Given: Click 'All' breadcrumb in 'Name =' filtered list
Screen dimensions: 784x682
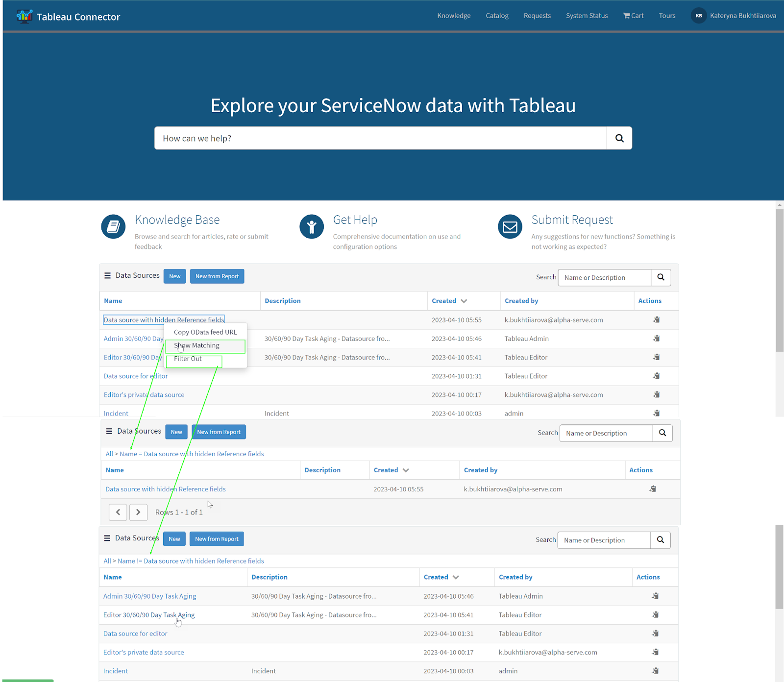Looking at the screenshot, I should tap(109, 454).
